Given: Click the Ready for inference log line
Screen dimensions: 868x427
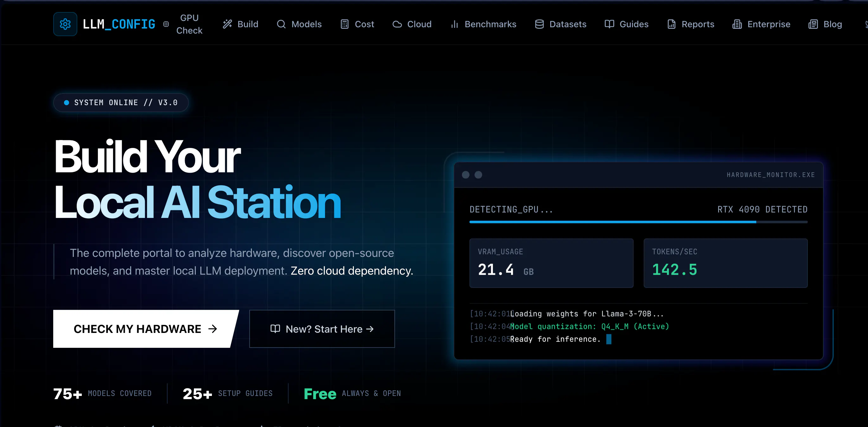Looking at the screenshot, I should pyautogui.click(x=540, y=339).
